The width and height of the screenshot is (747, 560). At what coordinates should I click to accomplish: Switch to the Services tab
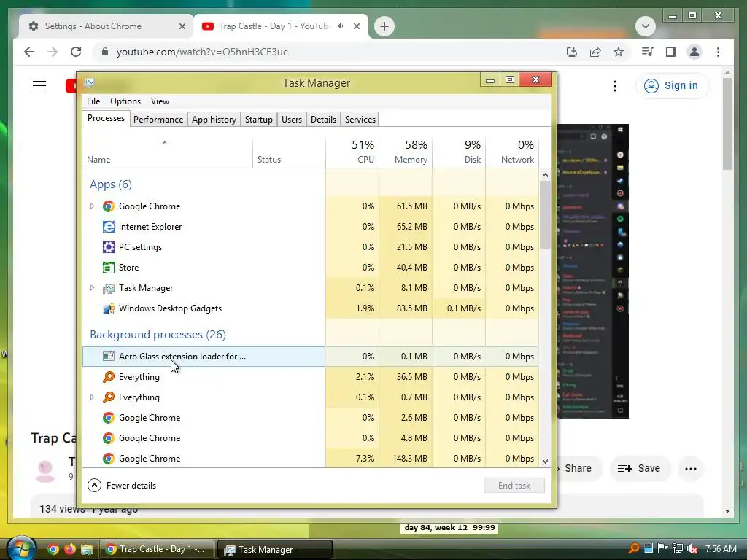(360, 120)
